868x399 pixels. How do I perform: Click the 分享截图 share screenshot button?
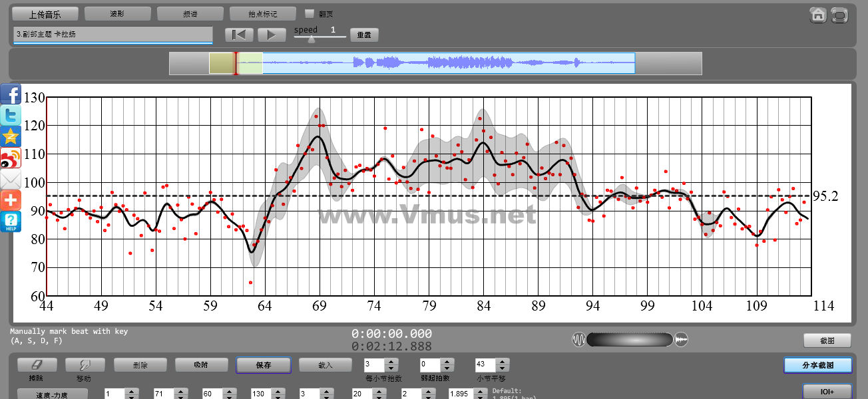817,365
